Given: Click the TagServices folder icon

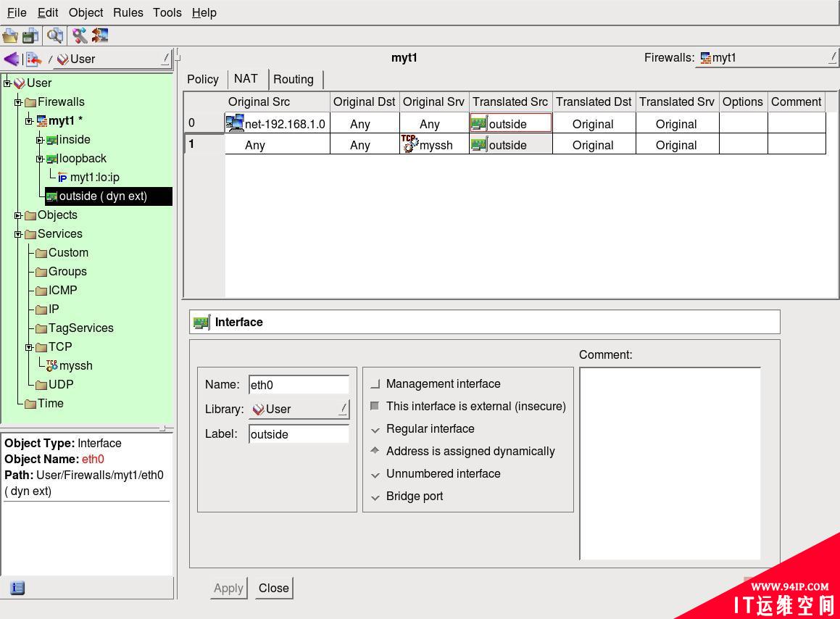Looking at the screenshot, I should click(41, 328).
